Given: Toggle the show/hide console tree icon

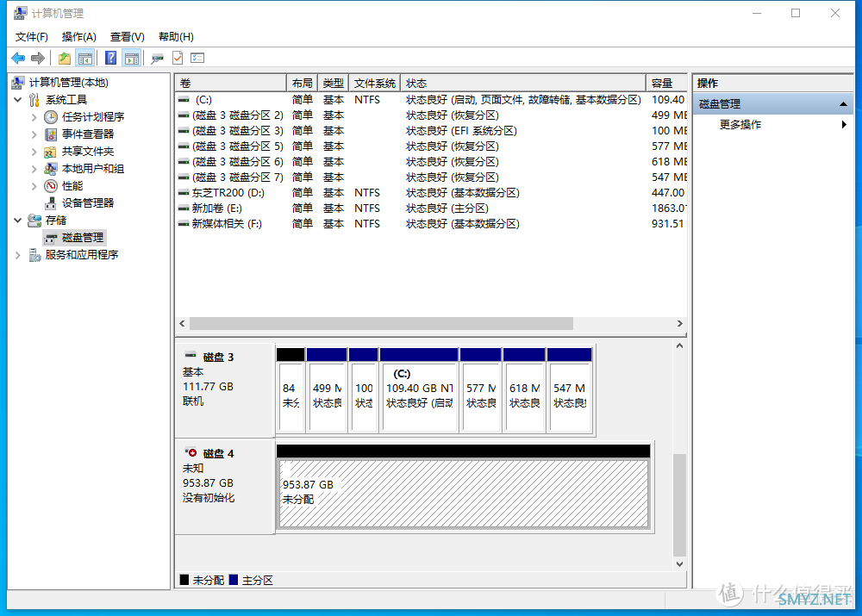Looking at the screenshot, I should tap(85, 58).
